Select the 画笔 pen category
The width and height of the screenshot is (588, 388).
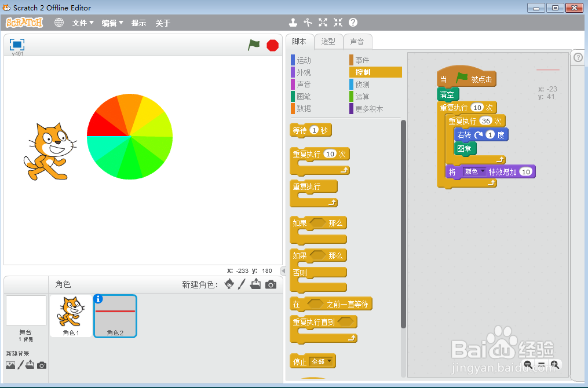304,97
